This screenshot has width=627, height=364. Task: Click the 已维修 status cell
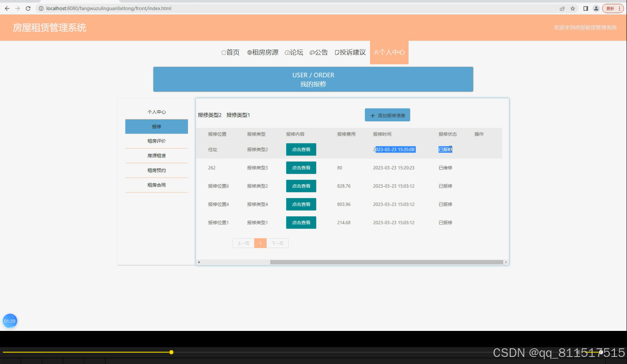tap(445, 168)
